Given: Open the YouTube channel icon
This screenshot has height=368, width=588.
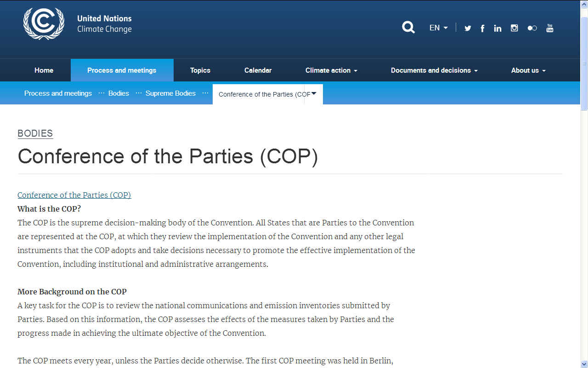Looking at the screenshot, I should (x=549, y=28).
